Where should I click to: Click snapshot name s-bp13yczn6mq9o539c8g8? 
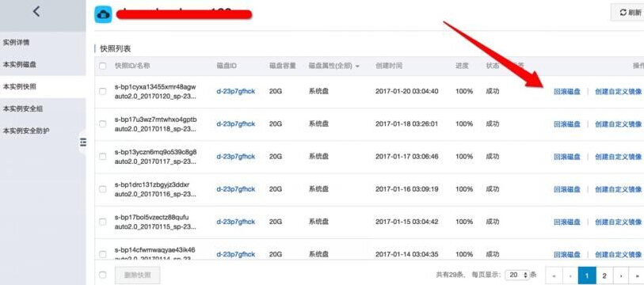pyautogui.click(x=156, y=152)
